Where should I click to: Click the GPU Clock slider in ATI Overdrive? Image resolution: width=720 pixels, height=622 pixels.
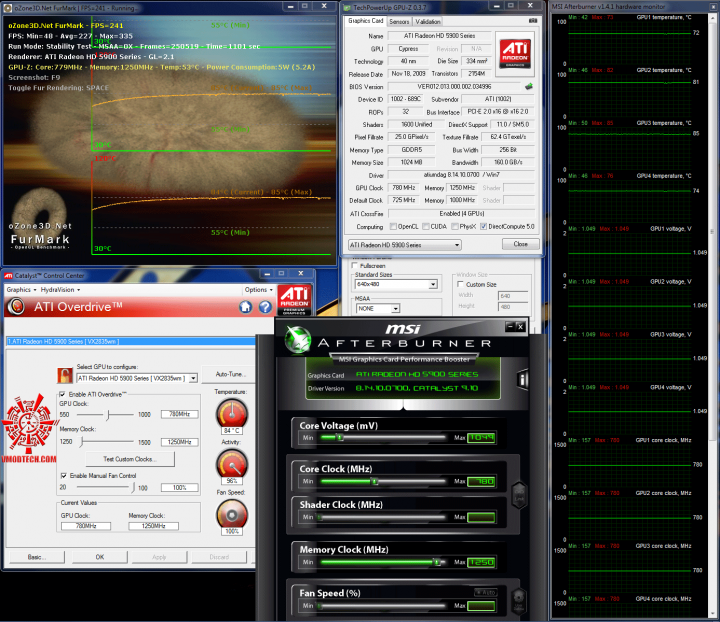point(105,415)
